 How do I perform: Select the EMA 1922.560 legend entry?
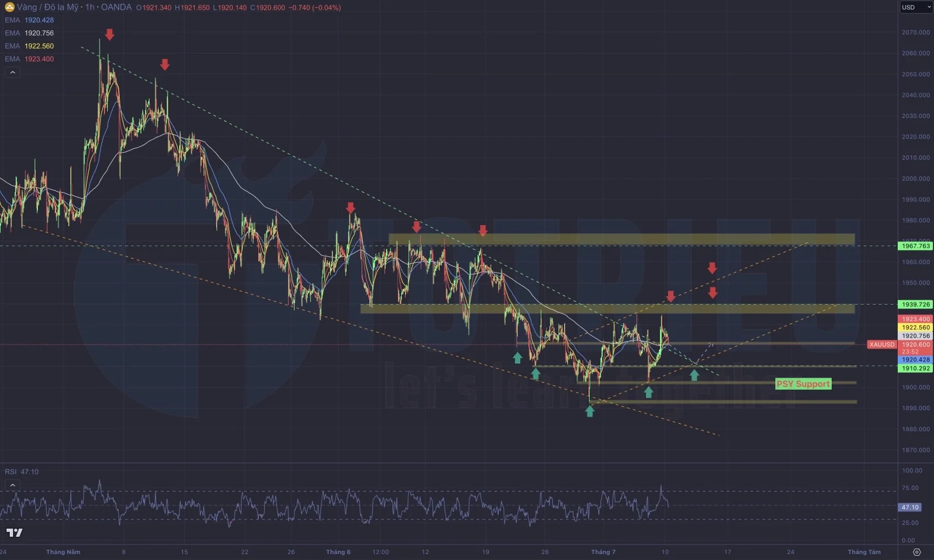[x=29, y=46]
